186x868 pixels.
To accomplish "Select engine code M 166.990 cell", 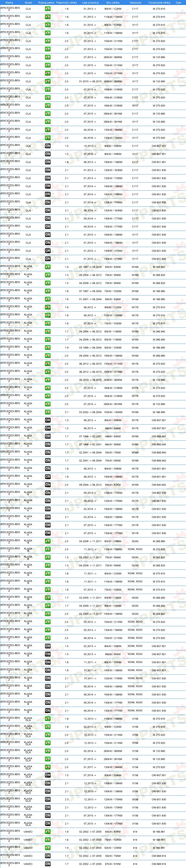I will [x=159, y=348].
